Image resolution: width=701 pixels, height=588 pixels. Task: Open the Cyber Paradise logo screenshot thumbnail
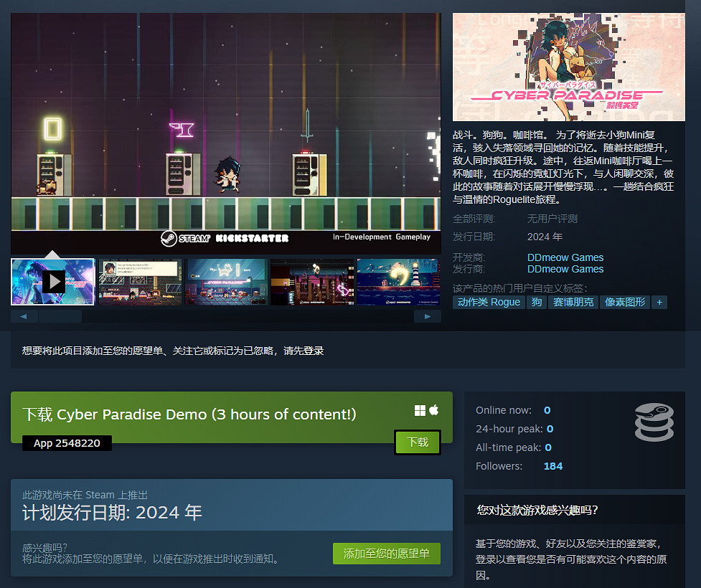tap(226, 281)
